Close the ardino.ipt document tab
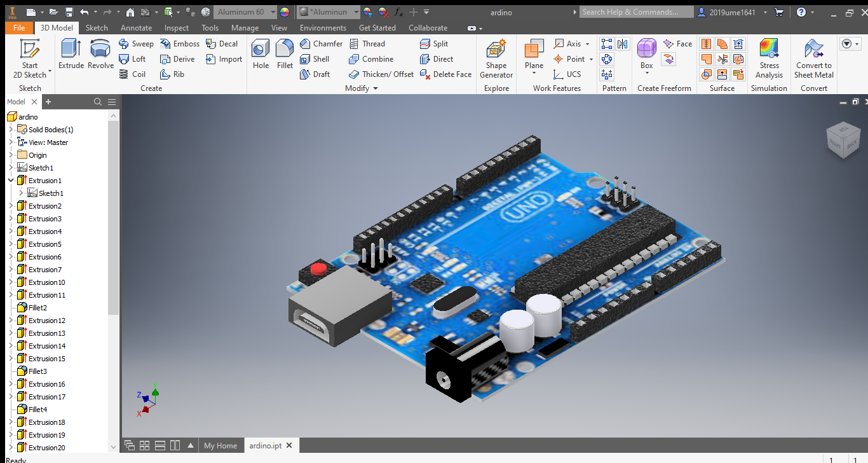The width and height of the screenshot is (868, 463). click(289, 446)
